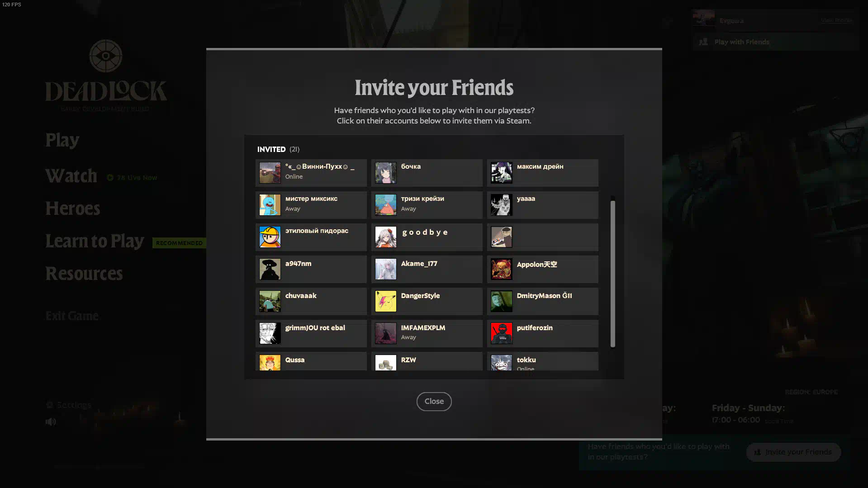Click the Deadlock eye logo
The width and height of the screenshot is (868, 488).
pos(105,56)
